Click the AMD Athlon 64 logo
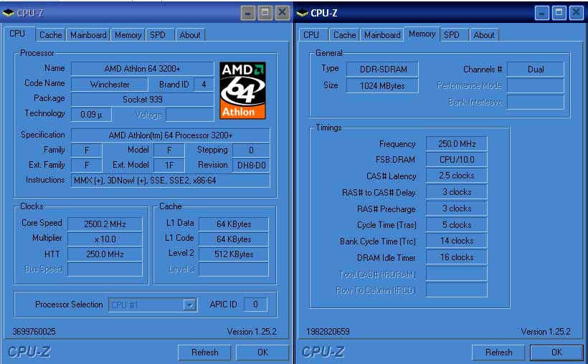The image size is (588, 364). pyautogui.click(x=242, y=91)
